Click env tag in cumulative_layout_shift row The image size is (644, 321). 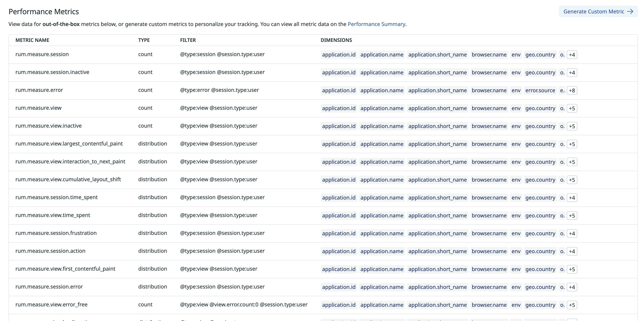pyautogui.click(x=516, y=180)
